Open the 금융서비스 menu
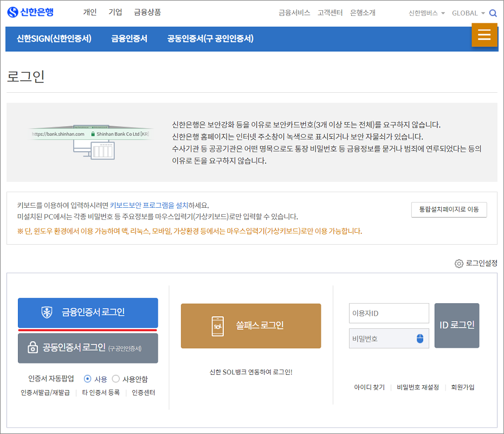This screenshot has height=434, width=504. click(294, 13)
